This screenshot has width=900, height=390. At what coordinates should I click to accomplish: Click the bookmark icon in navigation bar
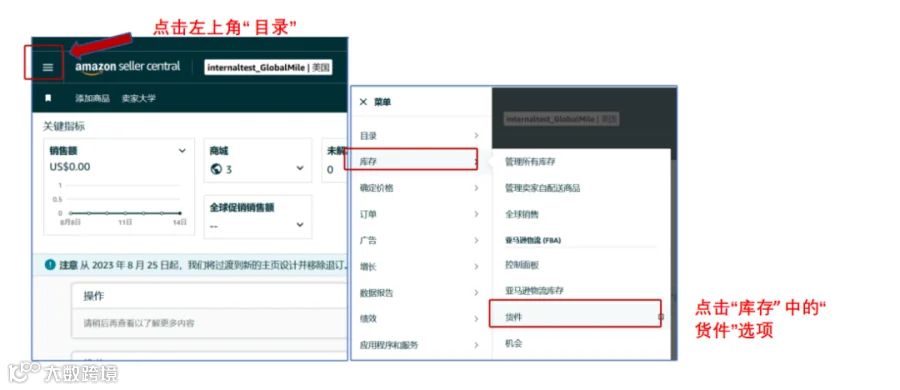(48, 98)
